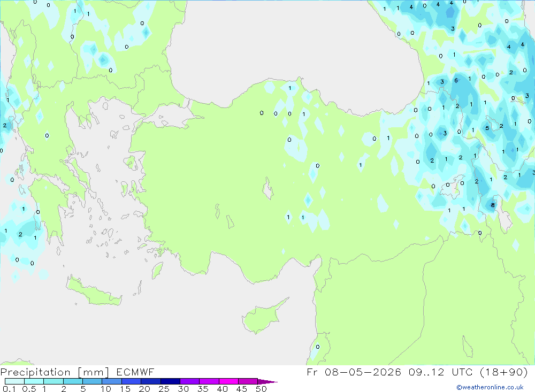Click the legend arrow tip above 50 mm

(x=268, y=381)
